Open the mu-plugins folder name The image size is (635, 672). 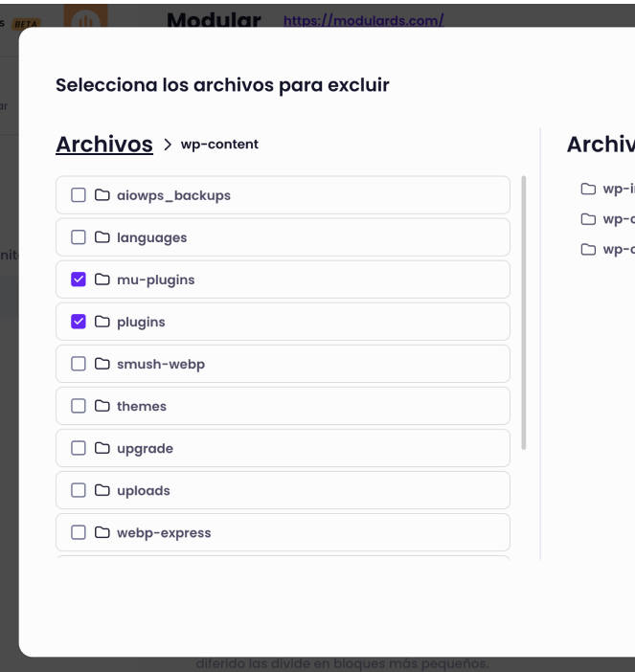click(156, 280)
